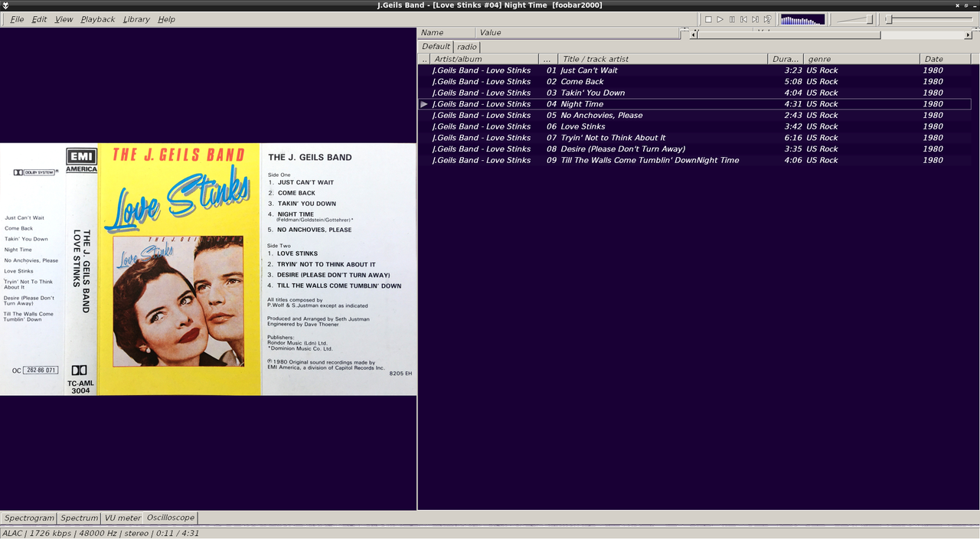Skip to the next track
980x539 pixels.
click(755, 19)
